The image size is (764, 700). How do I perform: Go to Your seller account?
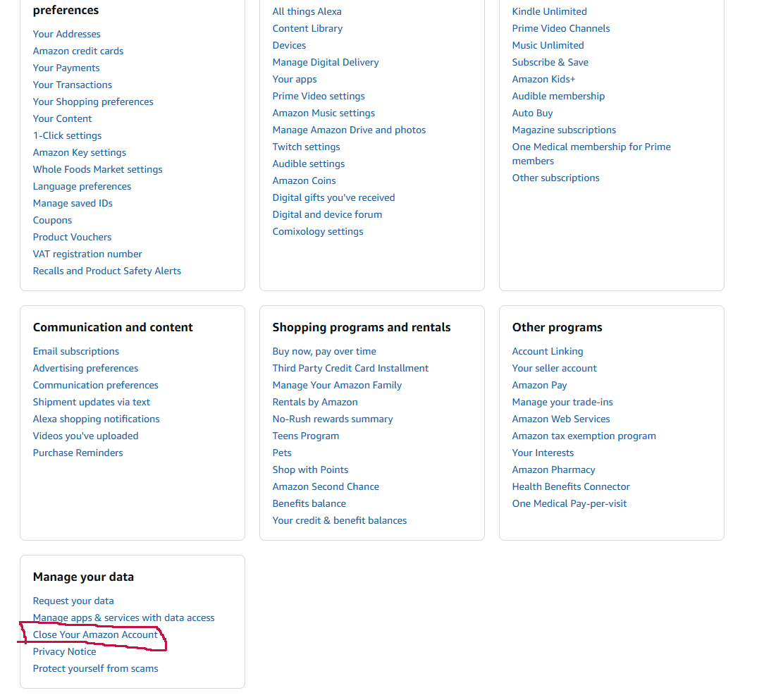pyautogui.click(x=555, y=369)
